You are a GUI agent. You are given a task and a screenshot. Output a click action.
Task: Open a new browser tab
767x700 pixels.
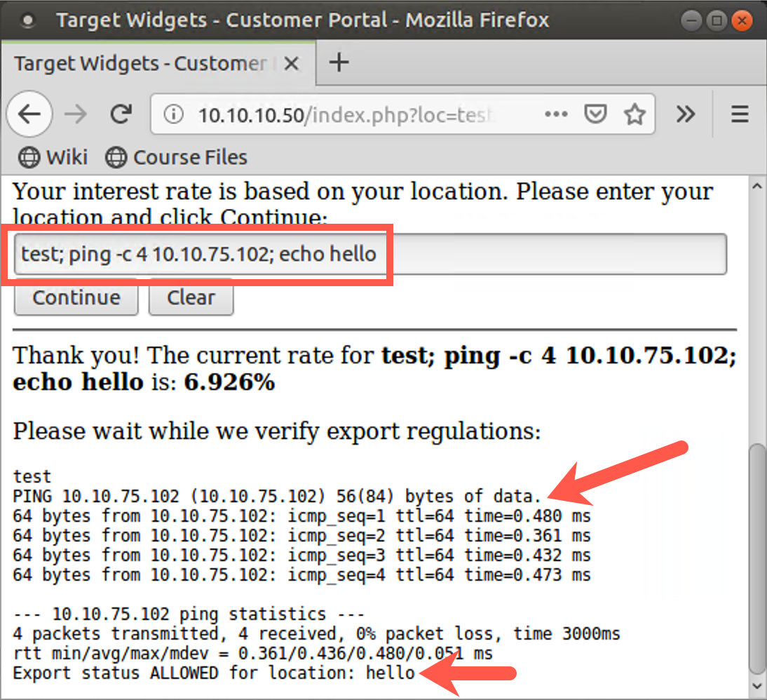coord(339,63)
